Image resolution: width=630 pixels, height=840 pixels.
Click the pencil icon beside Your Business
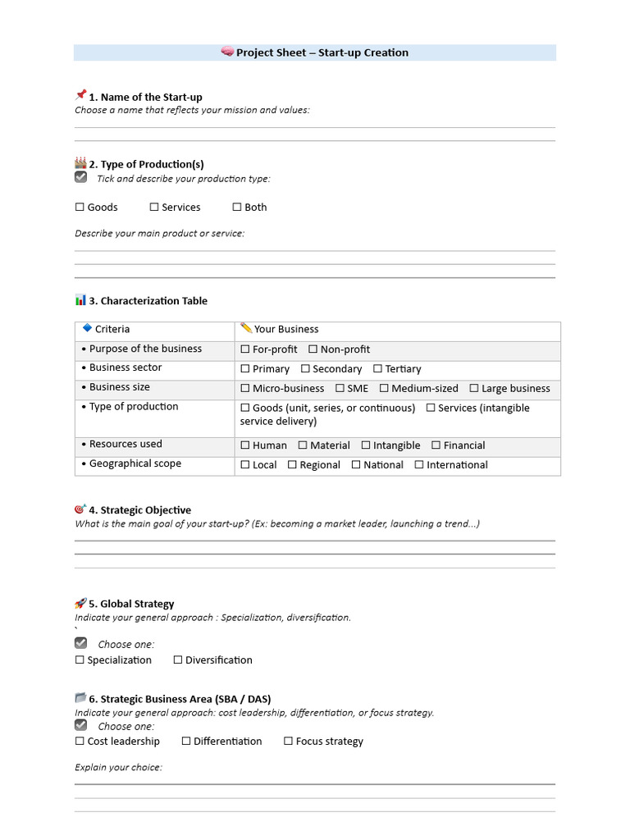click(x=246, y=328)
